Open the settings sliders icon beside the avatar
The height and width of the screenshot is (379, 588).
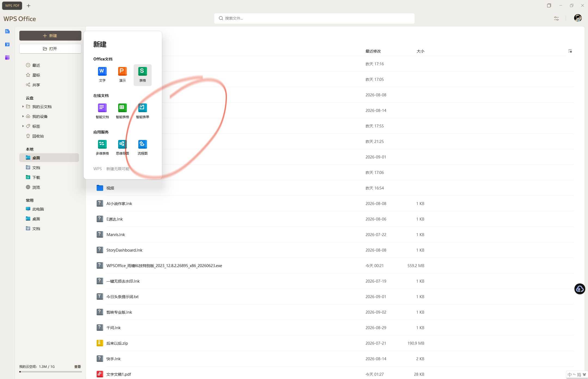tap(556, 19)
